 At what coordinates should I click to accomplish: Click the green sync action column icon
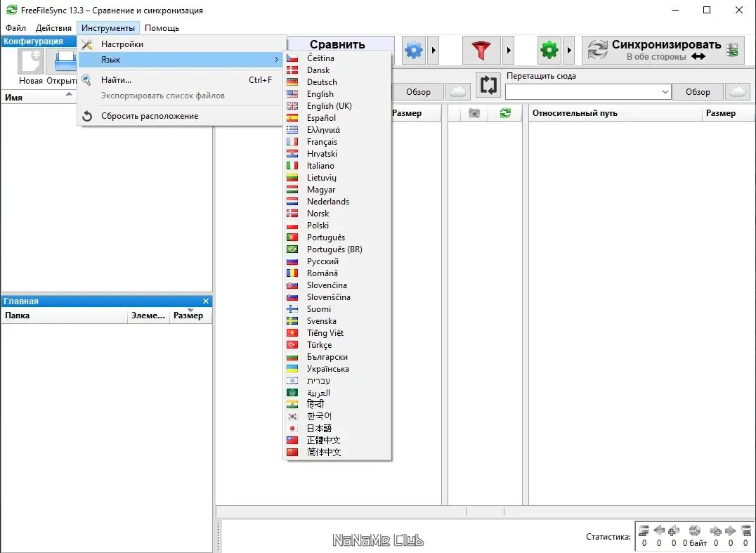[x=504, y=113]
